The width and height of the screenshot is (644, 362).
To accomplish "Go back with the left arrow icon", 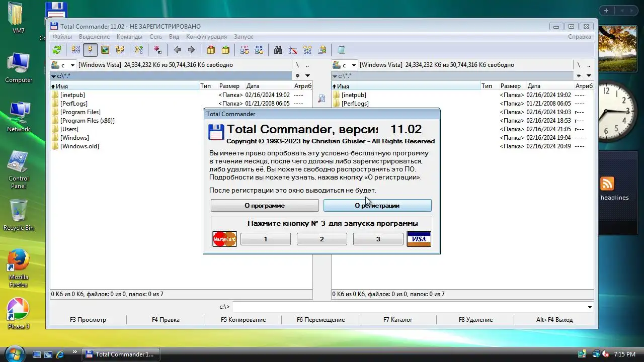I will [x=177, y=50].
